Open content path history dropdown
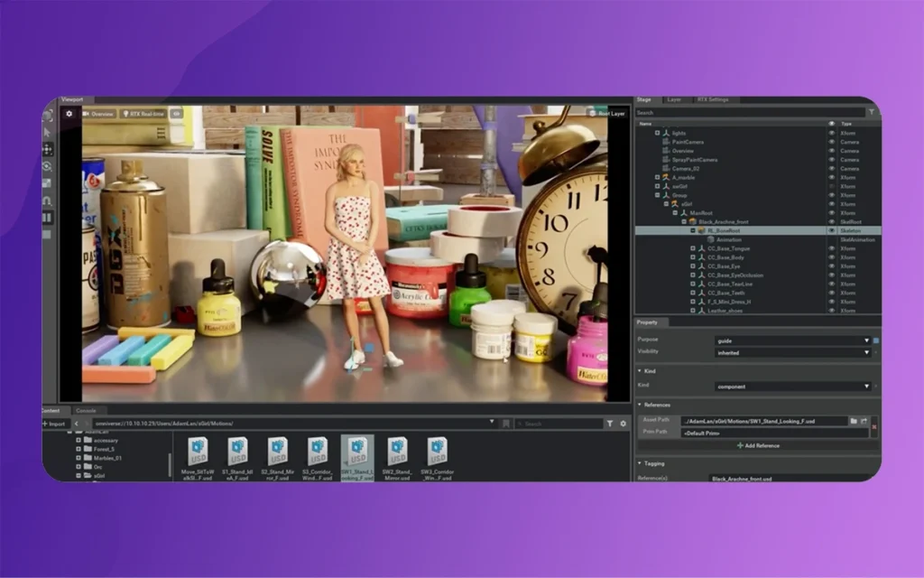 pos(492,423)
